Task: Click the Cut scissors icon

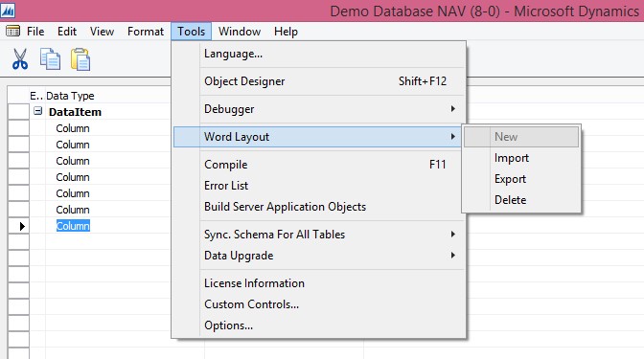Action: pyautogui.click(x=20, y=59)
